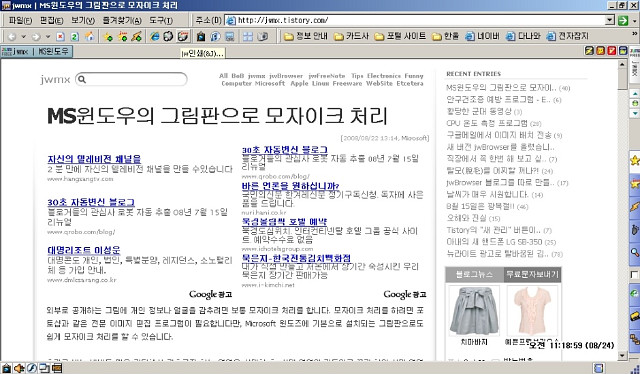This screenshot has height=374, width=640.
Task: Click the Forward navigation arrow
Action: 36,37
